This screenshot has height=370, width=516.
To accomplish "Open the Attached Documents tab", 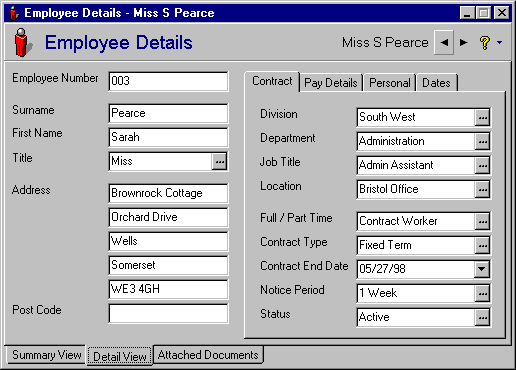I will point(208,355).
